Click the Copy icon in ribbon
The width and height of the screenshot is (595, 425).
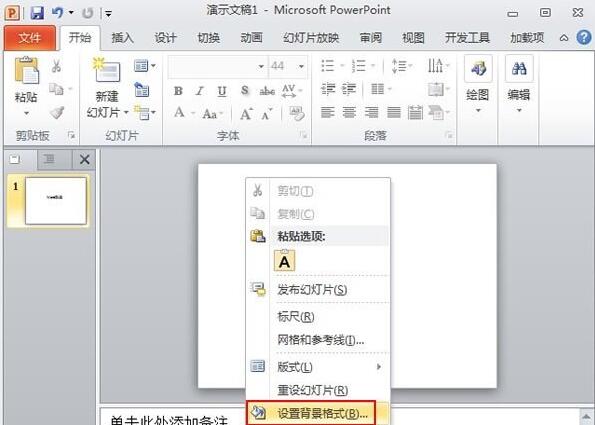click(57, 90)
